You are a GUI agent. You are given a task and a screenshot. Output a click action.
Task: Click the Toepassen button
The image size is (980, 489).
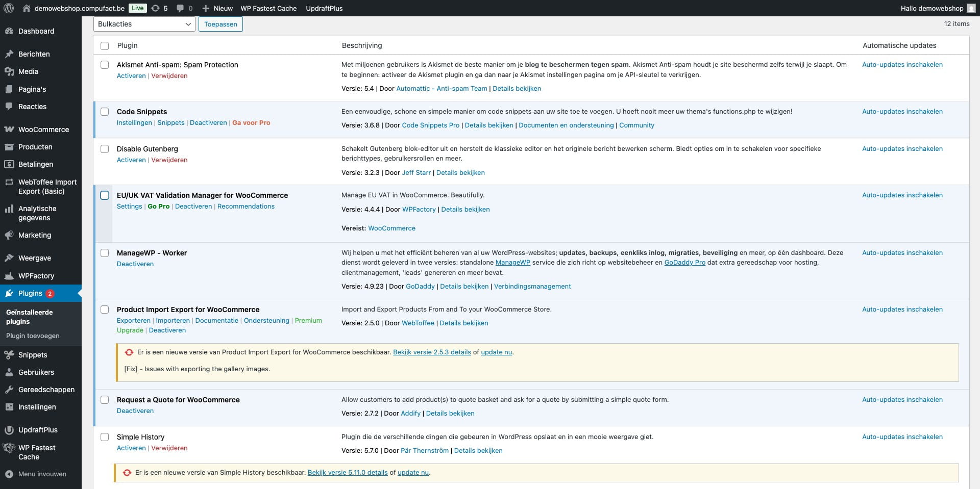[x=220, y=24]
